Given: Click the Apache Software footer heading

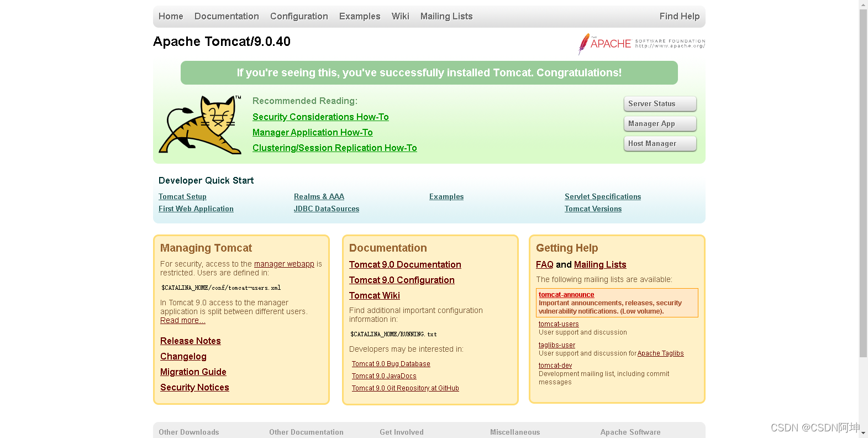Looking at the screenshot, I should coord(630,432).
